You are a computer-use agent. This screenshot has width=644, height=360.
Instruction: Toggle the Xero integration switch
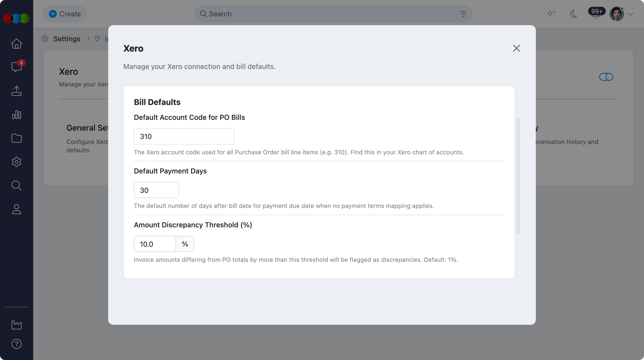[x=606, y=77]
